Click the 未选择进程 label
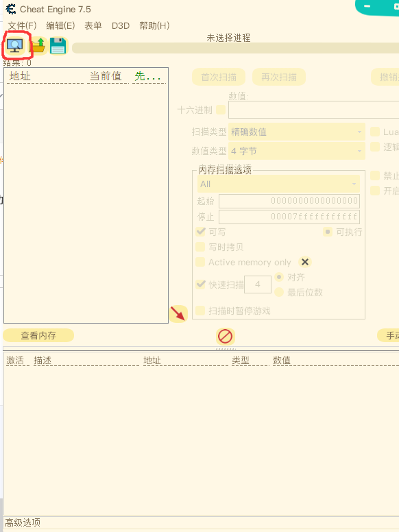Image resolution: width=399 pixels, height=532 pixels. pyautogui.click(x=228, y=38)
